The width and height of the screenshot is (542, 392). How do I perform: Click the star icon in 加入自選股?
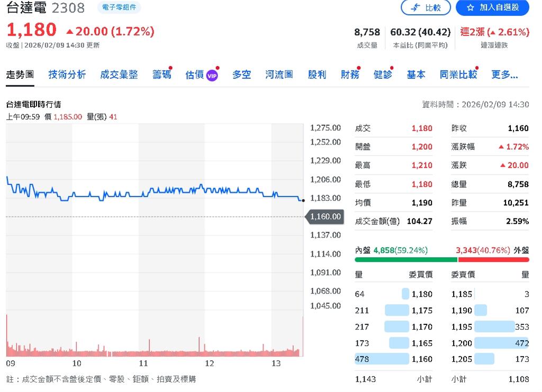point(470,7)
